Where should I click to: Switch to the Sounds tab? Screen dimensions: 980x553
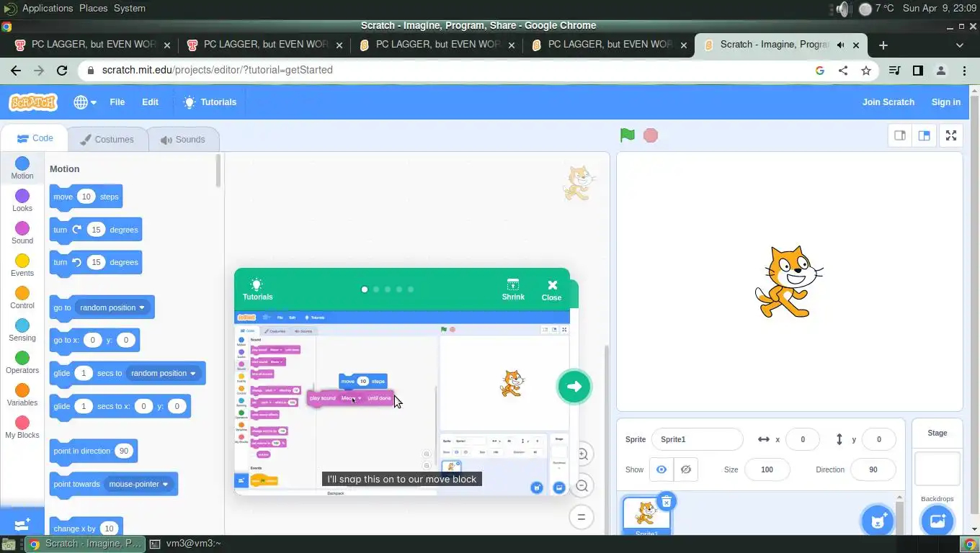pyautogui.click(x=183, y=140)
